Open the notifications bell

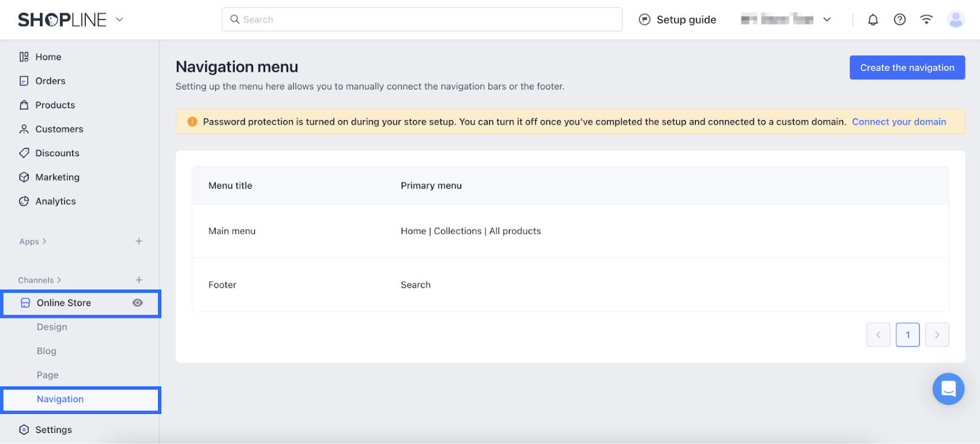coord(873,20)
